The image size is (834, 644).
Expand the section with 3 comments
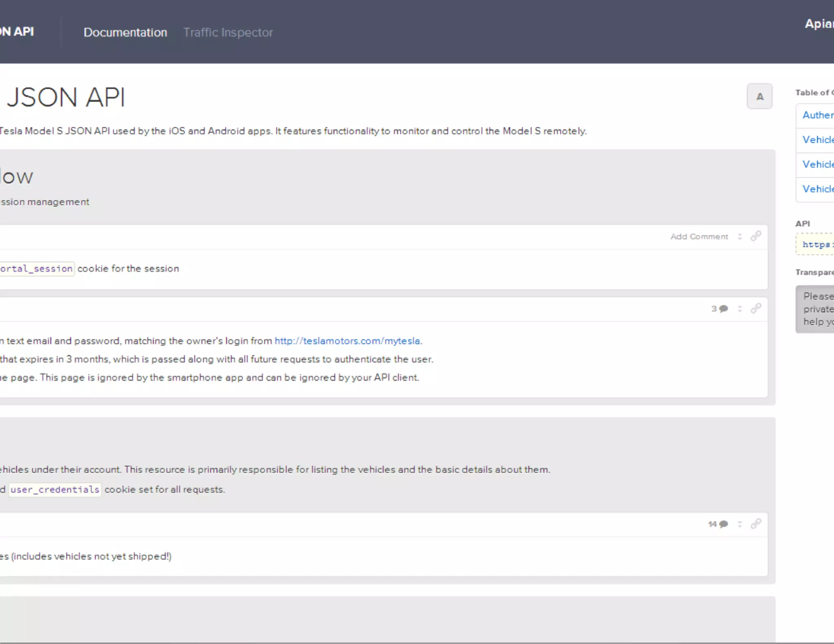pyautogui.click(x=740, y=309)
